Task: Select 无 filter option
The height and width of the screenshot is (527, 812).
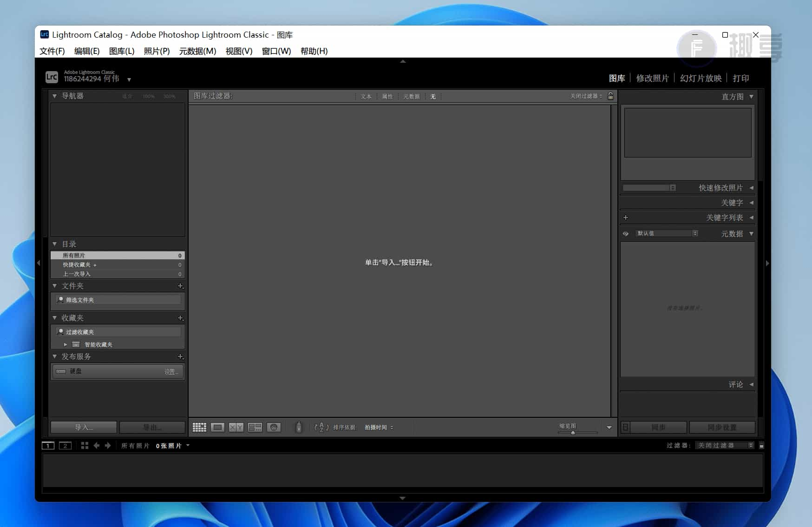Action: [x=433, y=97]
